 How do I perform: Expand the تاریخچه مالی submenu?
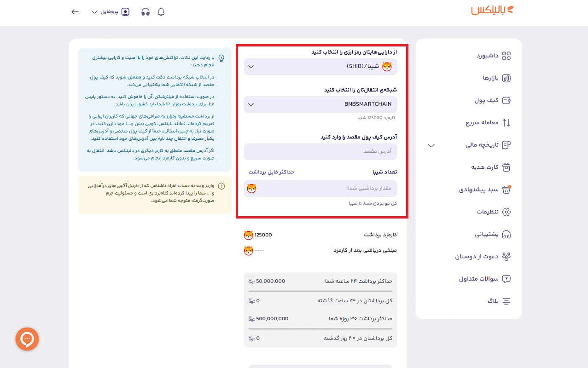[431, 145]
